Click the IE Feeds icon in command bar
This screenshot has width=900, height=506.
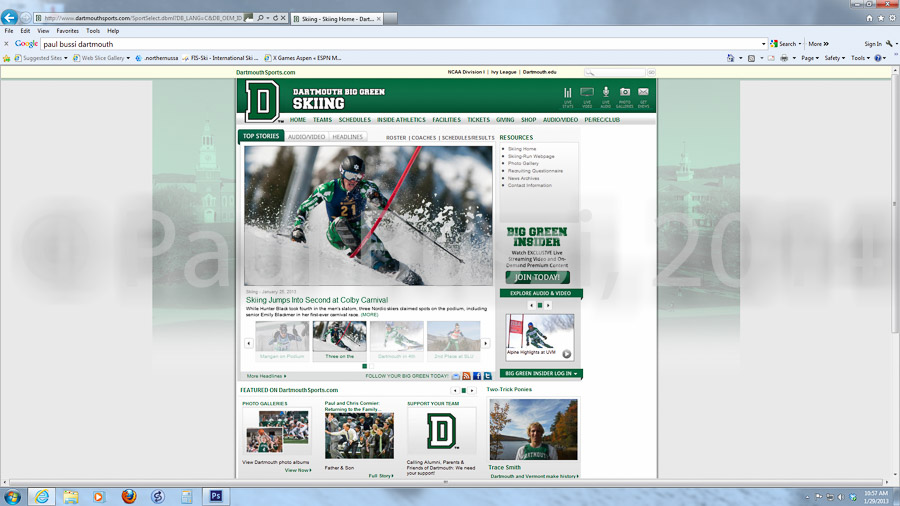pyautogui.click(x=751, y=58)
